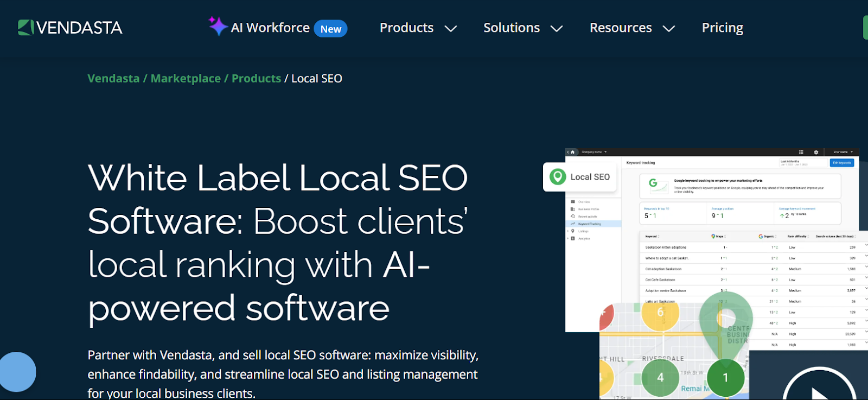Click the AI Workforce sparkle icon
The image size is (868, 400).
click(x=218, y=26)
